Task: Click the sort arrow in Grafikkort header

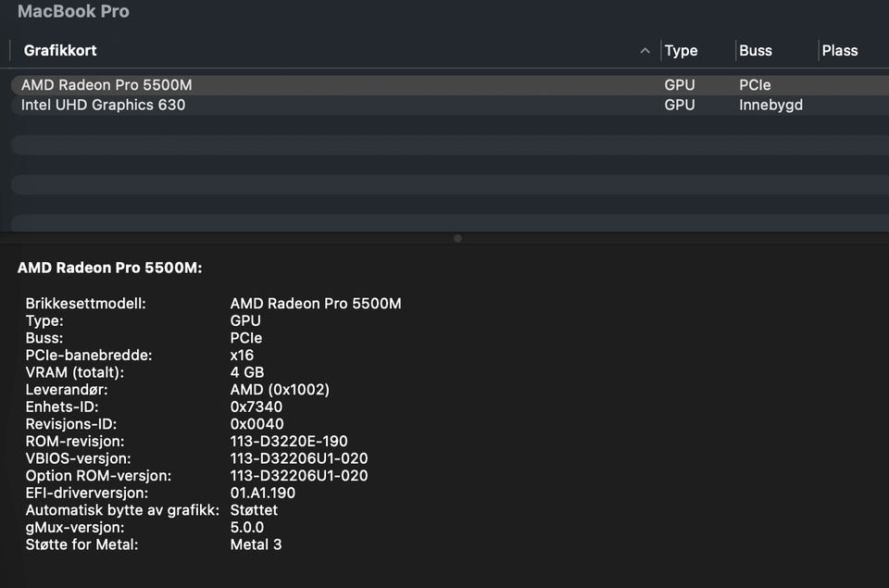Action: click(645, 51)
